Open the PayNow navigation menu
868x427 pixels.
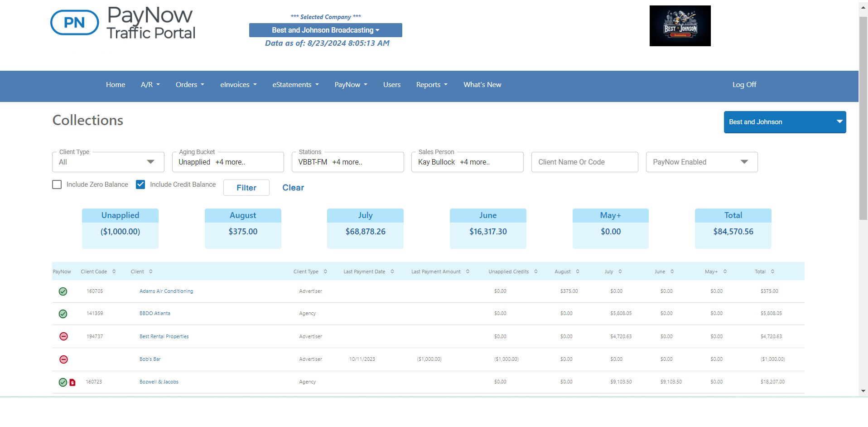[x=351, y=85]
